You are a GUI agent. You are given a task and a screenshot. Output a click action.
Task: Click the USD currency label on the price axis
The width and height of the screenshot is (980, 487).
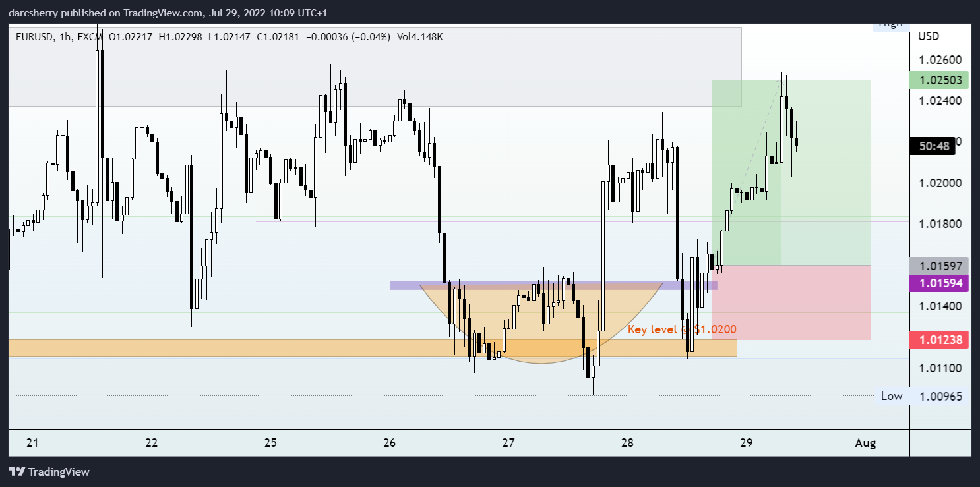click(929, 36)
